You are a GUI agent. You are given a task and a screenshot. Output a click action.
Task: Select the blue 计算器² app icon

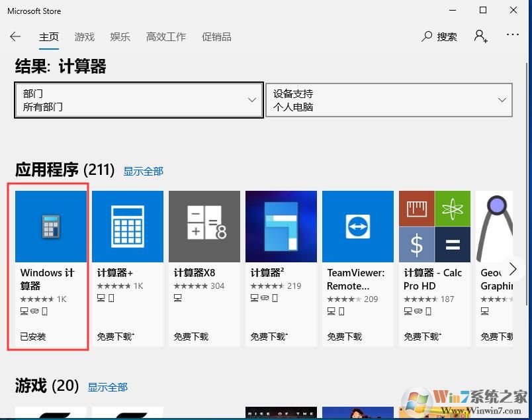point(281,225)
